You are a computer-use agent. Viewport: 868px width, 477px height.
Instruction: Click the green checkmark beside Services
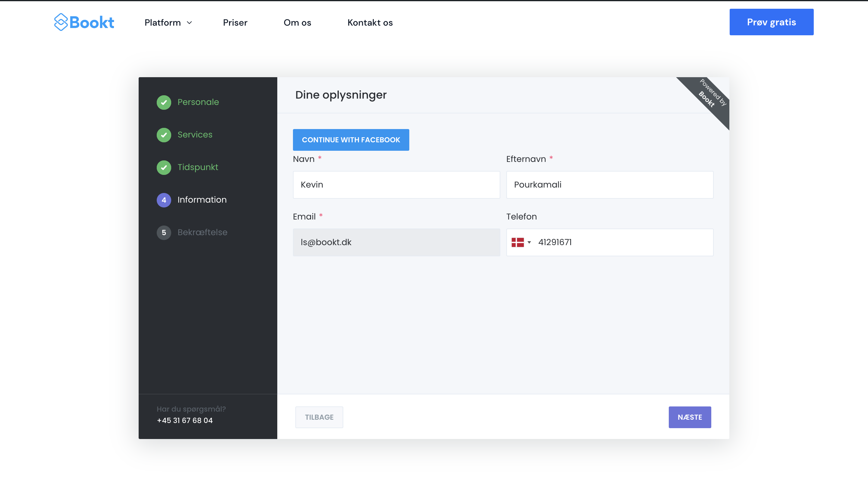[x=164, y=135]
